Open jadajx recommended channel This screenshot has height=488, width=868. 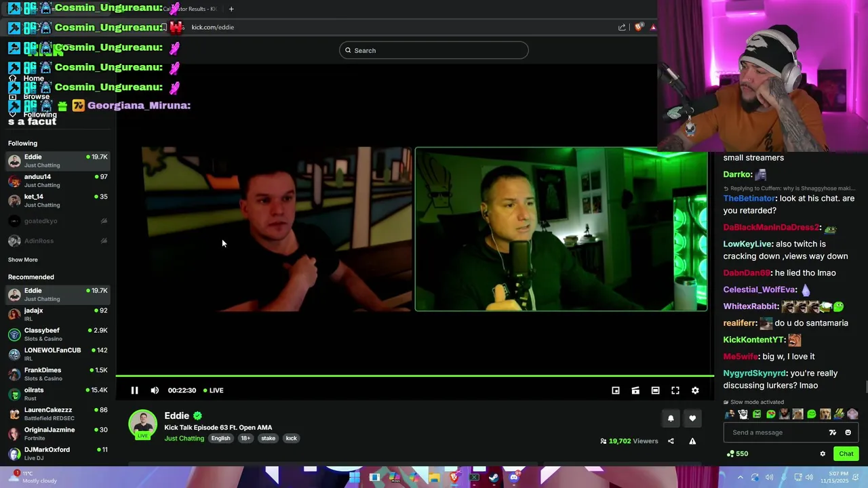point(58,314)
